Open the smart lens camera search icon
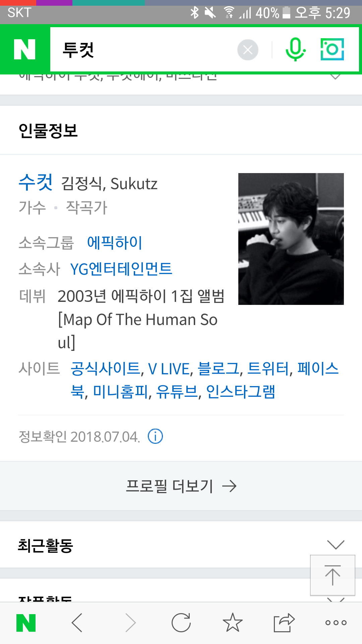Viewport: 362px width, 644px height. point(332,49)
